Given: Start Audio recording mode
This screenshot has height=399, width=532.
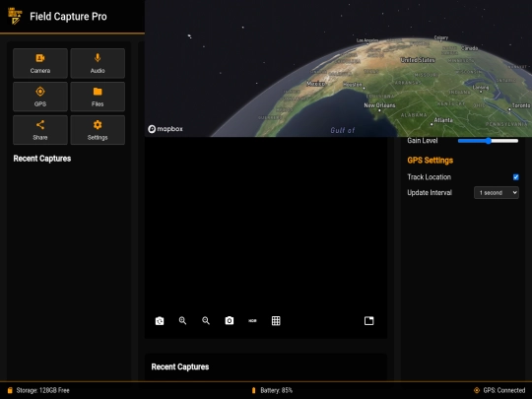Looking at the screenshot, I should pos(98,63).
